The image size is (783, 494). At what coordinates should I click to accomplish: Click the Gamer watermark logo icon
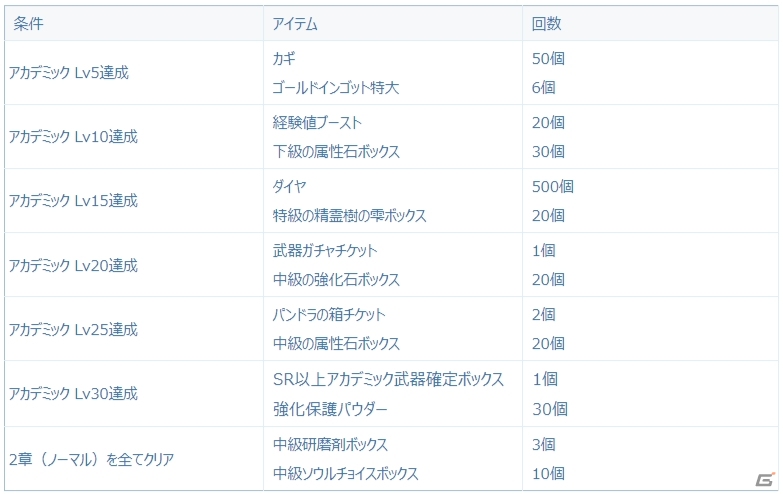coord(765,480)
